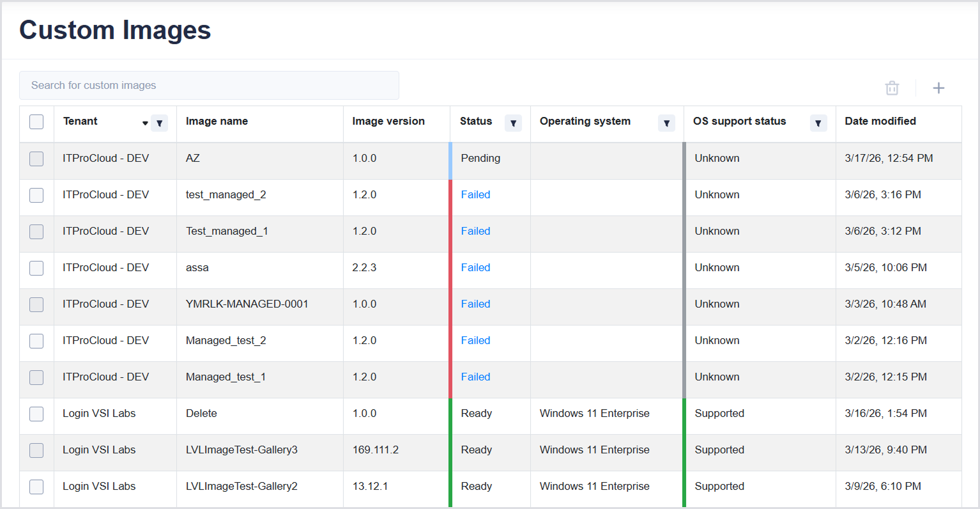Open the Tenant column filter icon
Viewport: 980px width, 509px height.
(x=159, y=123)
